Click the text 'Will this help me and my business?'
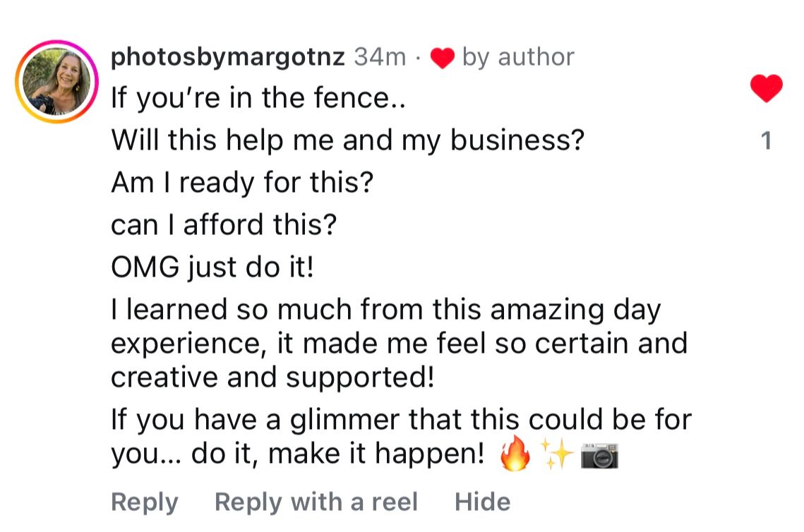This screenshot has width=804, height=532. tap(348, 141)
